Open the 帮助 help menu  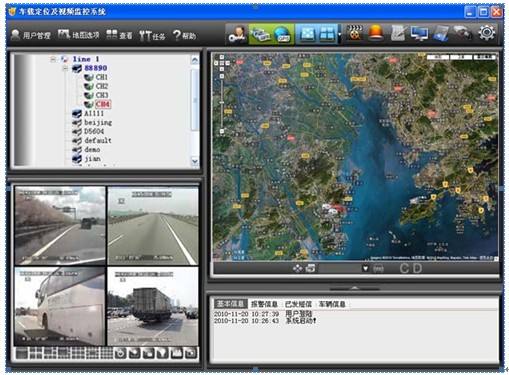(185, 35)
